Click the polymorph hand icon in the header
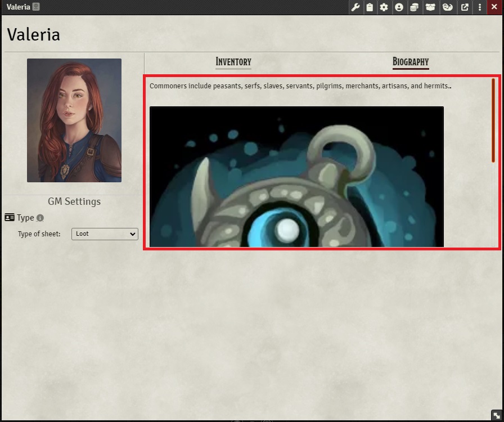 click(448, 7)
